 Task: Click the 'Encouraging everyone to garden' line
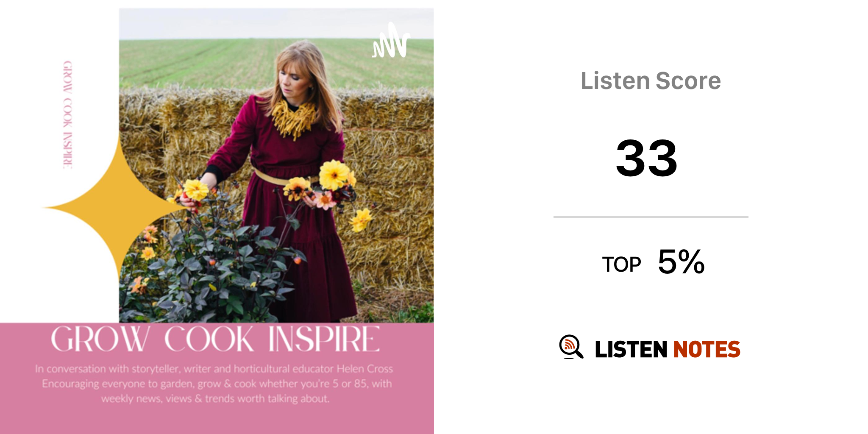217,384
